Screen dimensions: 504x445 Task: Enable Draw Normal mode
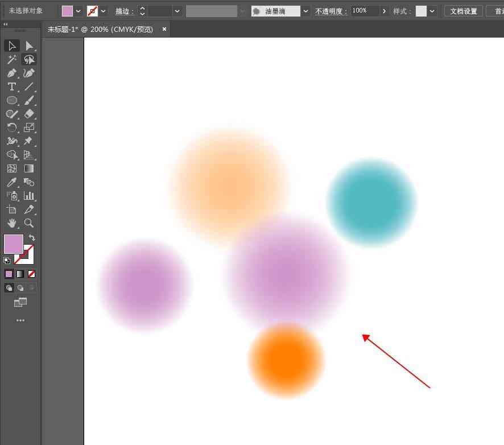click(x=9, y=288)
